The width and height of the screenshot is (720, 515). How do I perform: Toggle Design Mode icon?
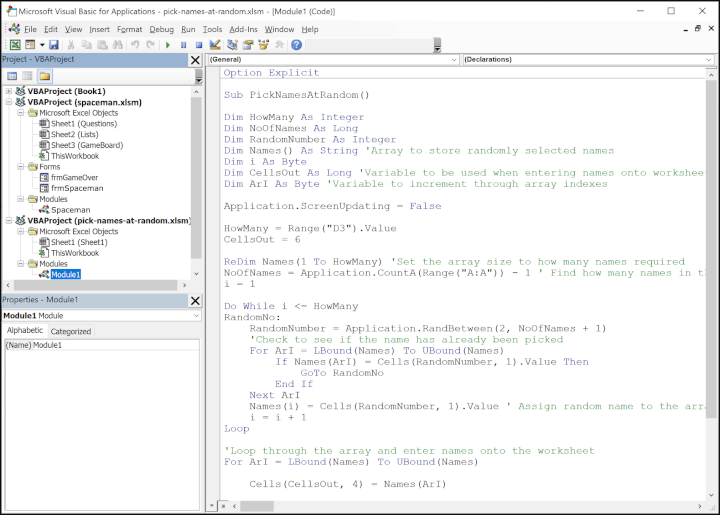point(216,45)
